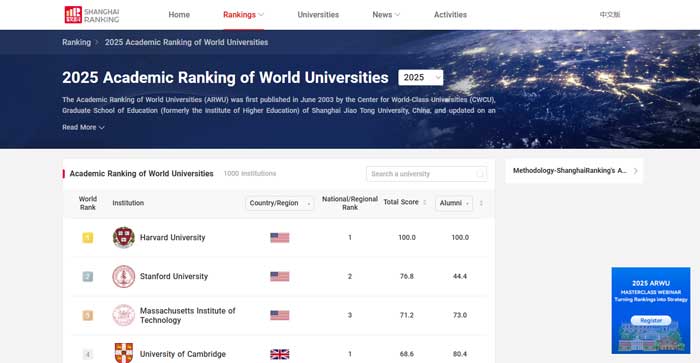Screen dimensions: 700x363
Task: Click the Search a university field
Action: point(426,174)
